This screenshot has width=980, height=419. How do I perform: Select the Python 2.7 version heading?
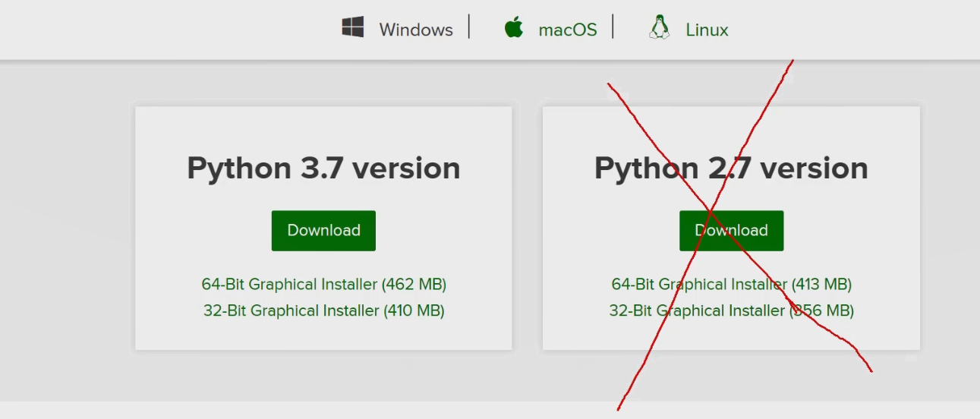coord(731,169)
